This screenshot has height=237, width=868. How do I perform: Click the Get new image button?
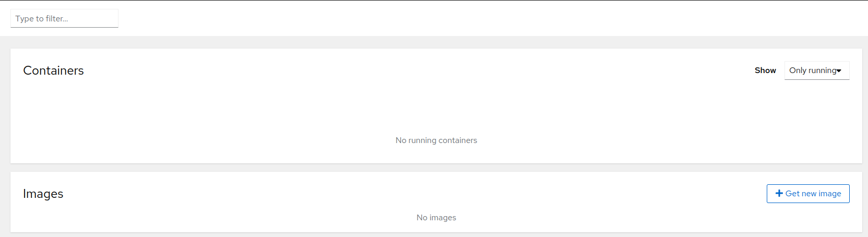click(807, 194)
